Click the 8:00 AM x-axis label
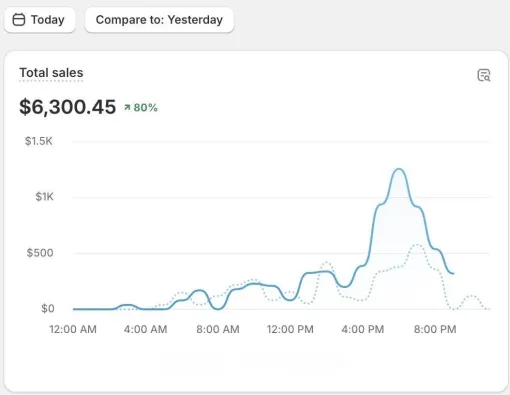 click(x=218, y=329)
